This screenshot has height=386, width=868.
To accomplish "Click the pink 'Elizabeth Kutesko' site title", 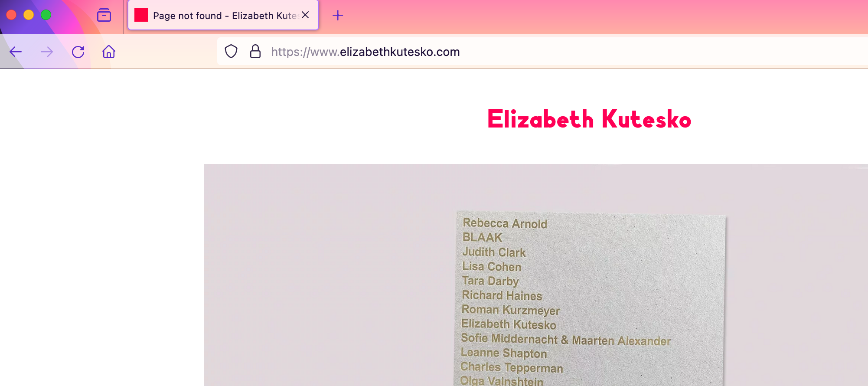I will [589, 119].
